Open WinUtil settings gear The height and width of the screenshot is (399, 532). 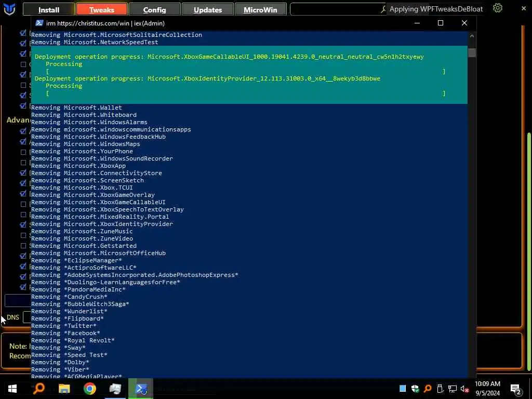click(x=497, y=8)
